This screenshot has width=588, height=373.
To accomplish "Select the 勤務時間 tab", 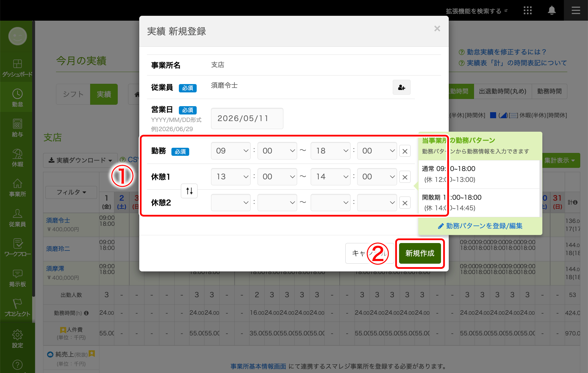I will [549, 91].
